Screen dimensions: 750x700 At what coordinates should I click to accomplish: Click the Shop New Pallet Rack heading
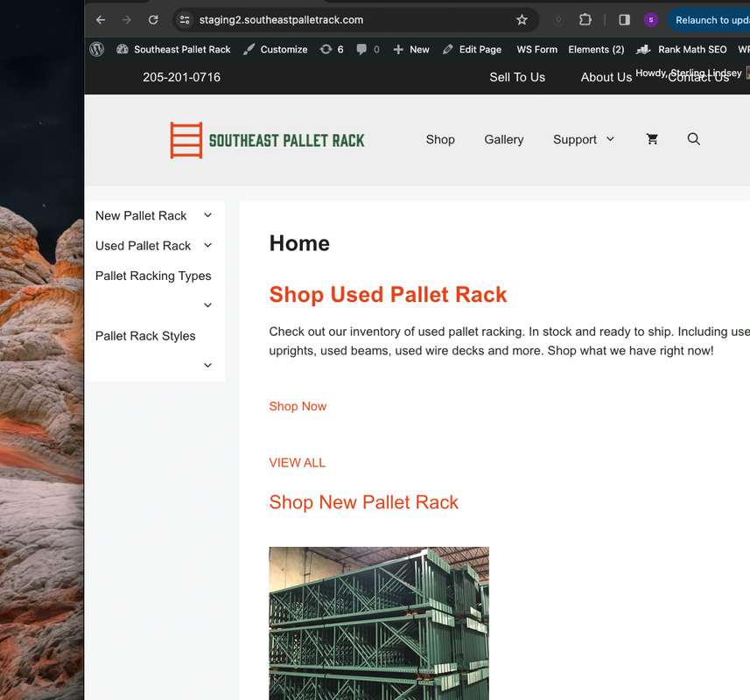tap(363, 502)
